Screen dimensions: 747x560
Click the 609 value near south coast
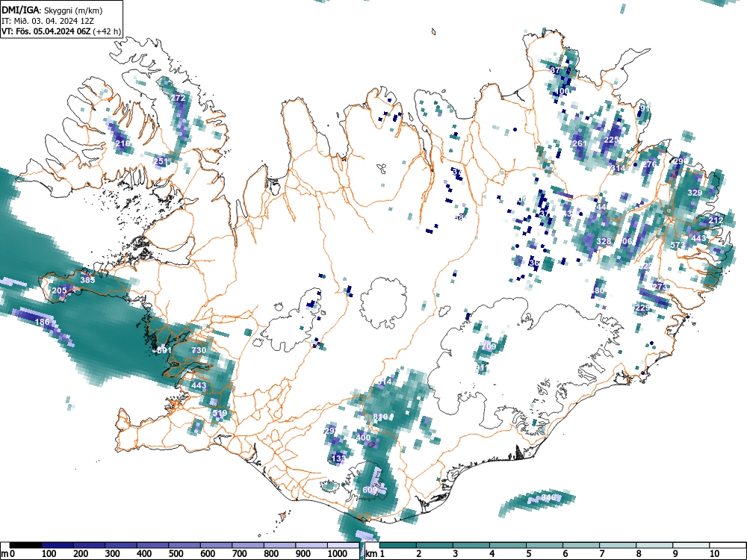(x=370, y=490)
